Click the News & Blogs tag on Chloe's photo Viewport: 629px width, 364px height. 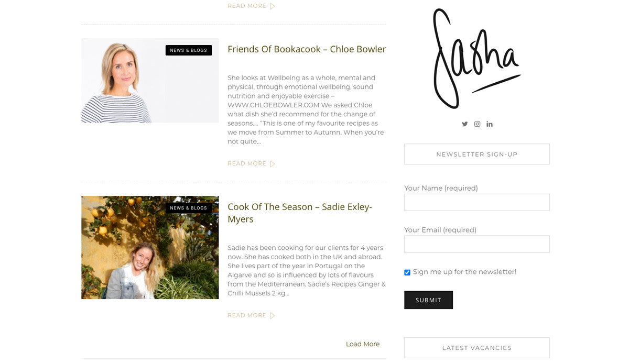(189, 50)
